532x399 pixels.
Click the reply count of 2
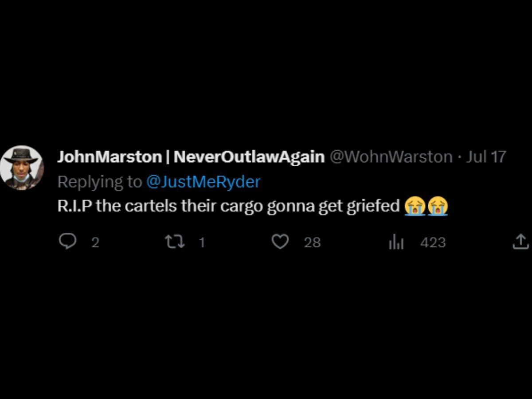pyautogui.click(x=95, y=242)
